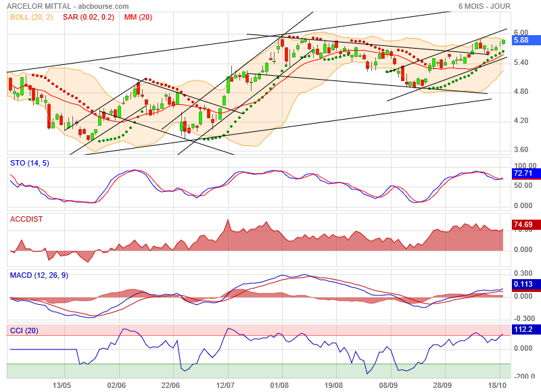Click the 08/09 date label

[388, 385]
